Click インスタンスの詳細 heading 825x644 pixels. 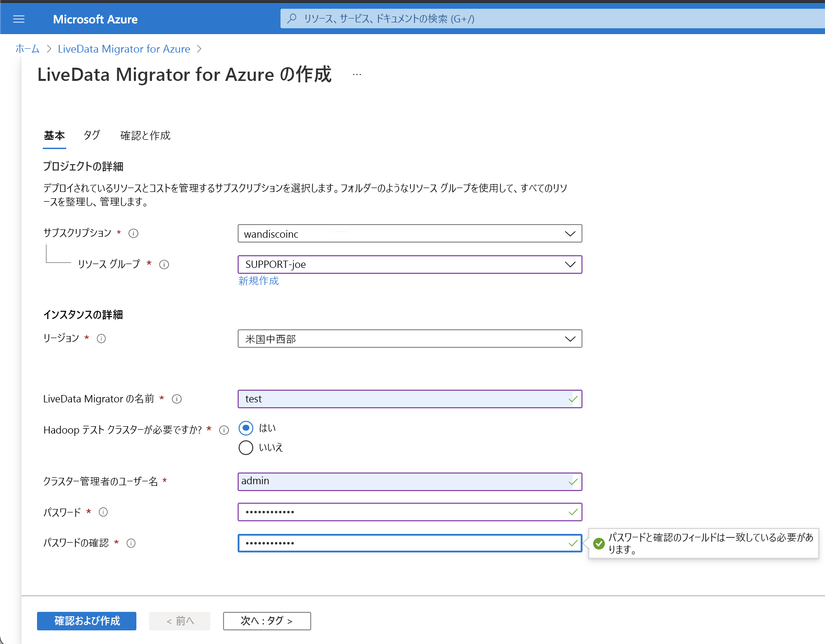[x=83, y=315]
